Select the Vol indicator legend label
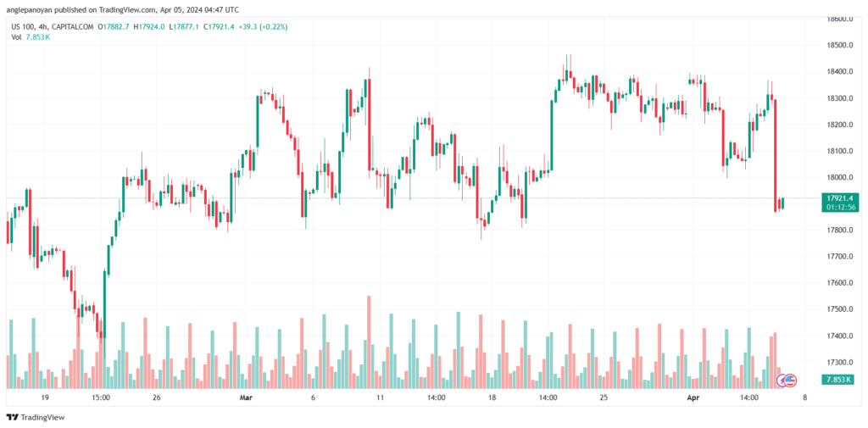 point(17,37)
